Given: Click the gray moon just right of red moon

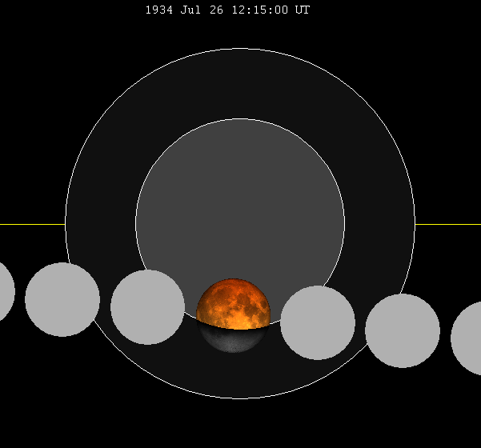Looking at the screenshot, I should coord(318,322).
